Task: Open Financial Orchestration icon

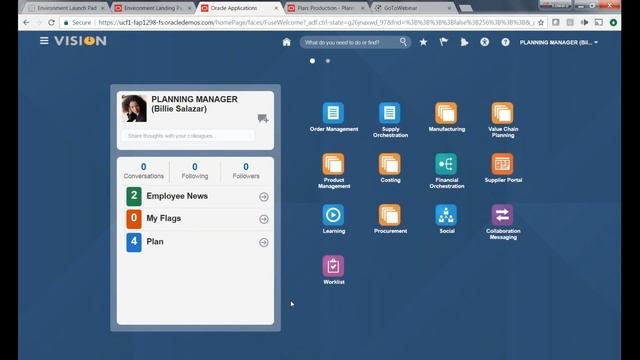Action: (446, 164)
